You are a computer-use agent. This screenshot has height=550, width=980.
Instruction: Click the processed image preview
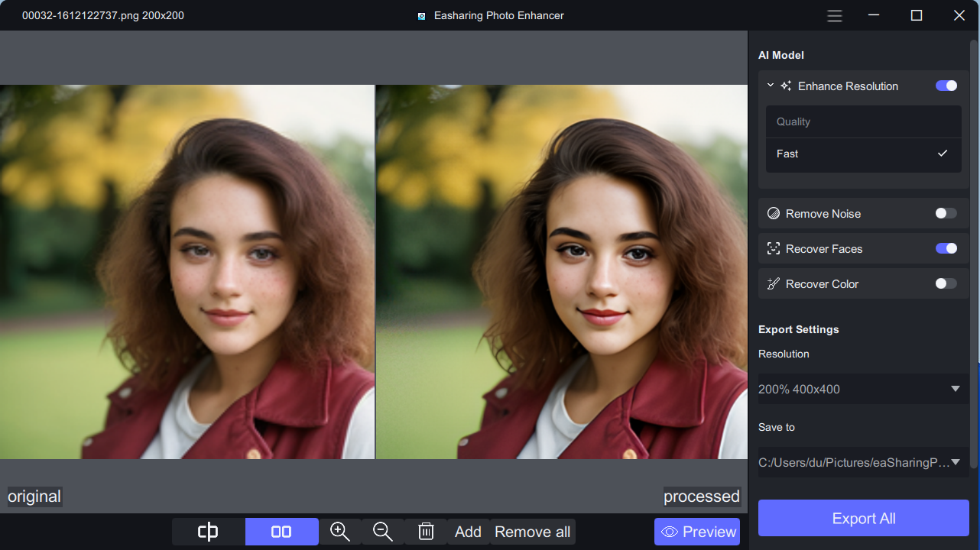pyautogui.click(x=562, y=272)
